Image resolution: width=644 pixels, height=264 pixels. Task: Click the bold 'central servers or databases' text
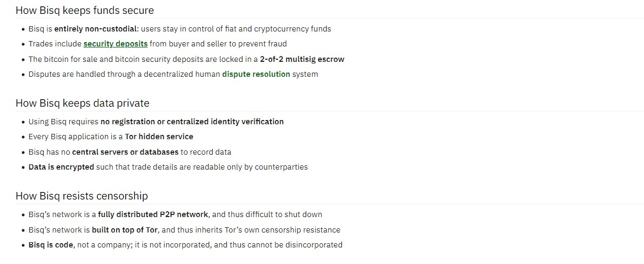(x=125, y=152)
